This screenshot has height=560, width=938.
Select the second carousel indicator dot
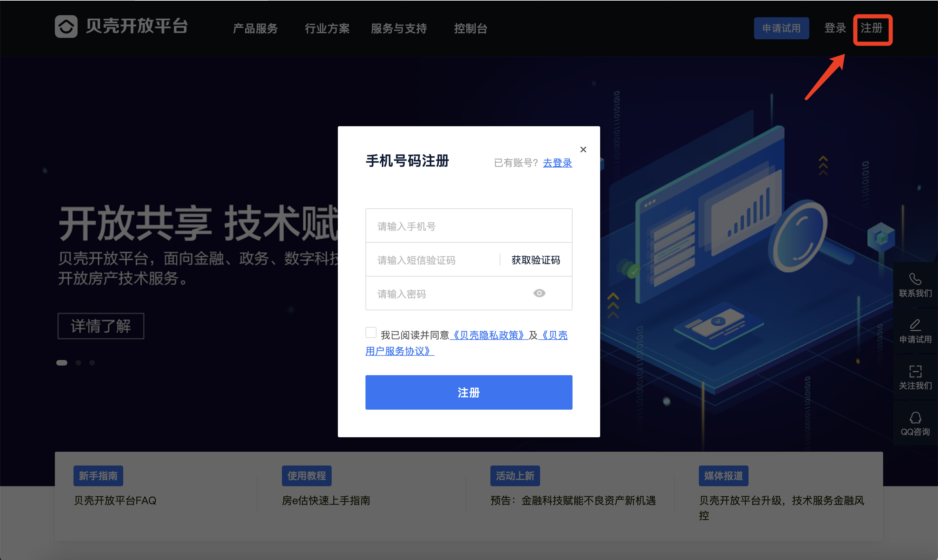click(x=78, y=363)
